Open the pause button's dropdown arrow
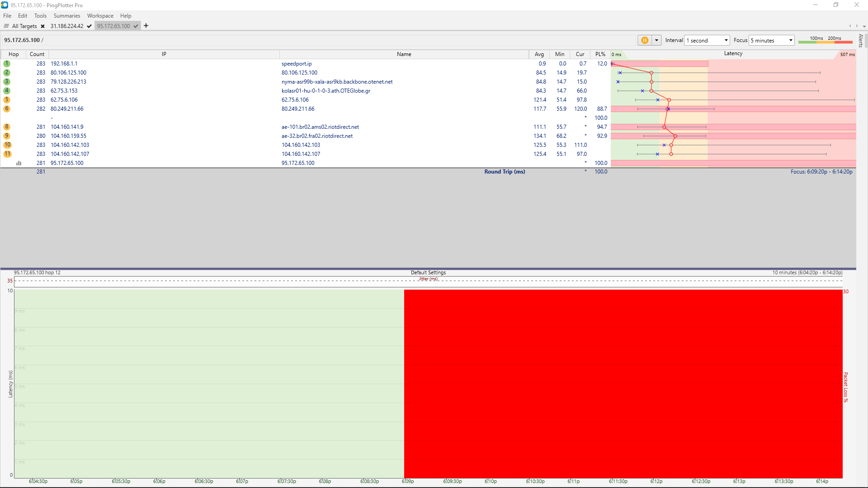Viewport: 868px width, 488px height. [657, 40]
